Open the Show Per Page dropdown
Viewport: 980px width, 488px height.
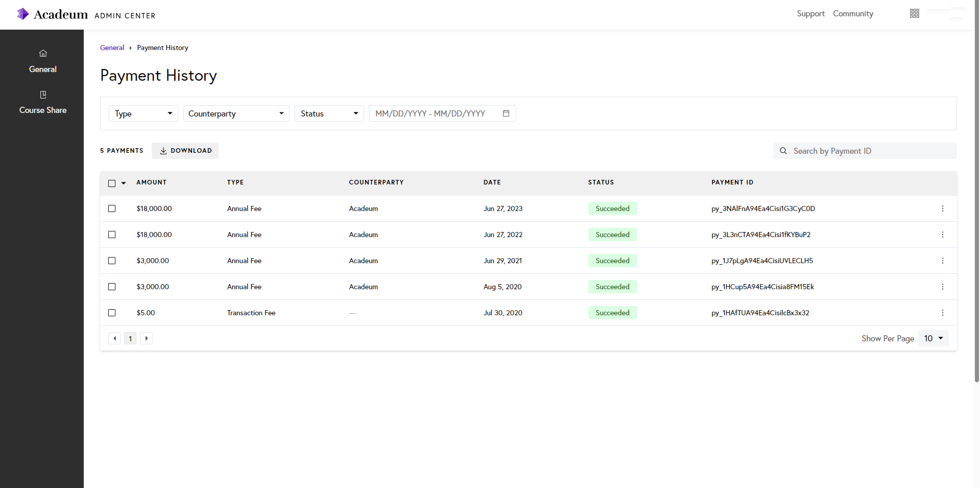(x=934, y=338)
